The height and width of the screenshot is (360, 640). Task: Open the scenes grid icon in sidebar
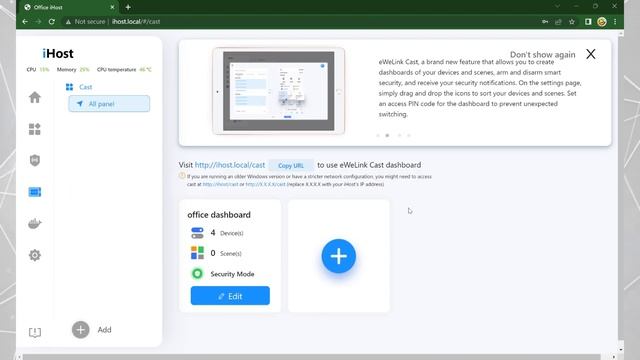(x=35, y=129)
